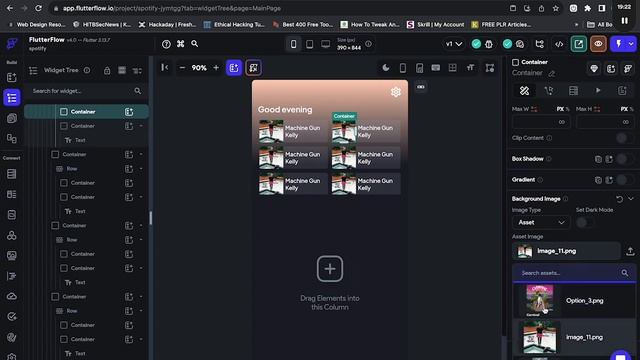Select Option_3.png from asset list
The width and height of the screenshot is (640, 360).
click(574, 300)
